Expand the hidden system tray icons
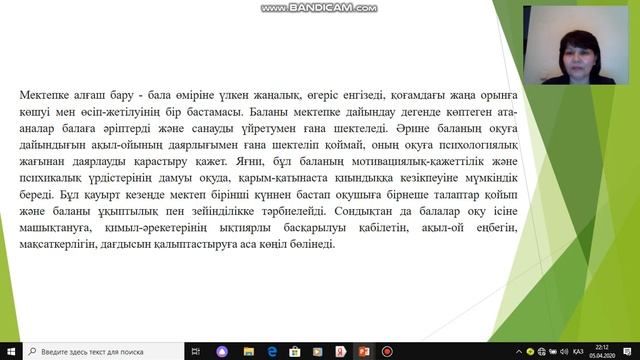The width and height of the screenshot is (640, 360). coord(519,351)
